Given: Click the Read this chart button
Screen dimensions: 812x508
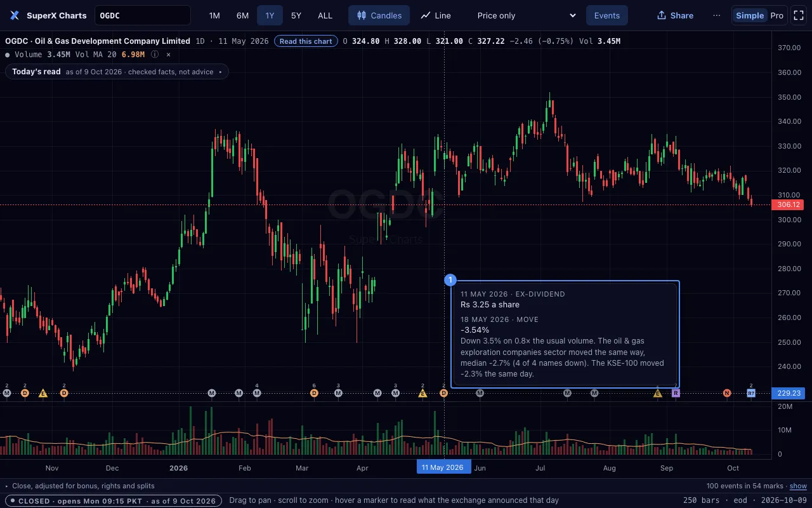Looking at the screenshot, I should 306,41.
